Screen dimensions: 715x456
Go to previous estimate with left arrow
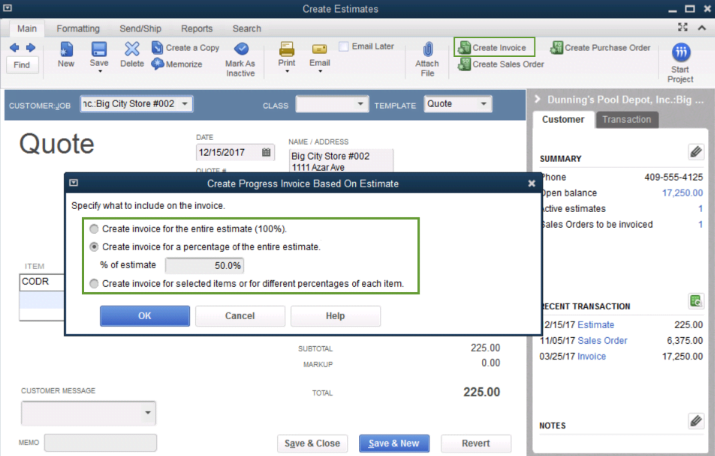[14, 47]
